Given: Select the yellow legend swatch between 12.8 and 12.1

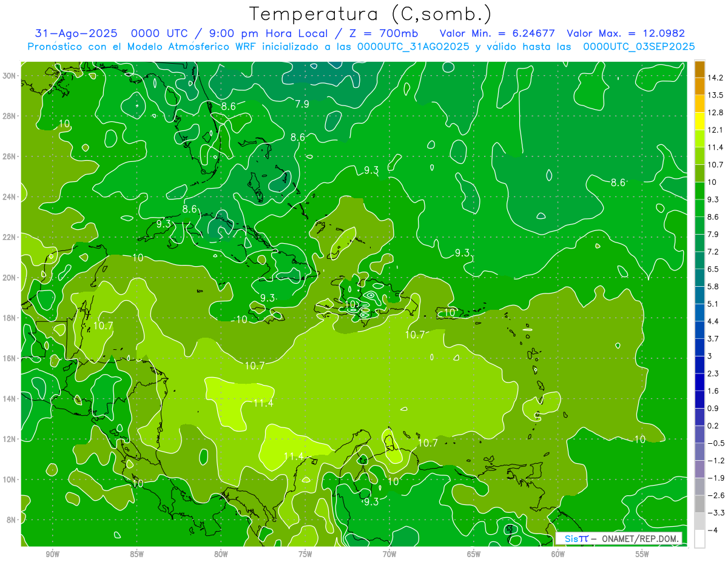Looking at the screenshot, I should pyautogui.click(x=699, y=122).
